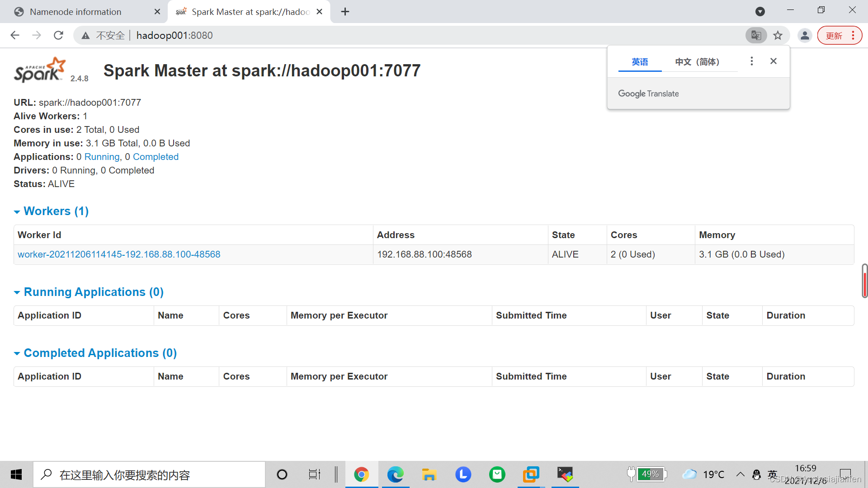The image size is (868, 488).
Task: Open the taskbar clock showing 16:59
Action: coord(806,474)
